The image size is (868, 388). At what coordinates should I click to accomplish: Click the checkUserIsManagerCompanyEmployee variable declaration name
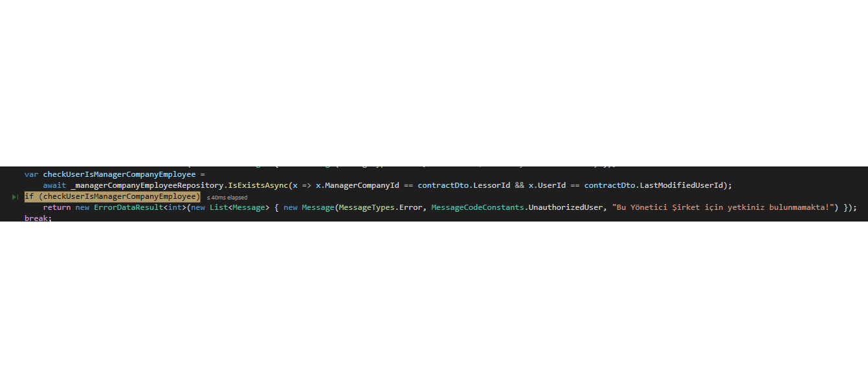(x=119, y=174)
